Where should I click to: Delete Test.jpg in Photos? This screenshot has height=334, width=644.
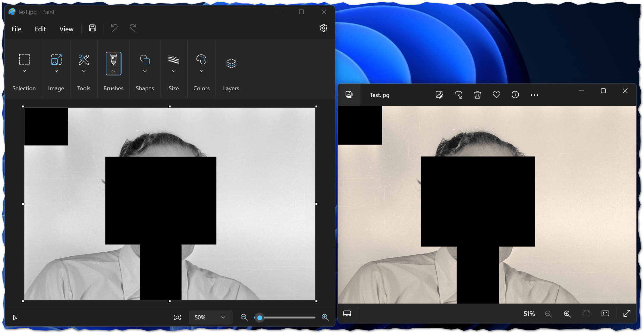coord(478,94)
